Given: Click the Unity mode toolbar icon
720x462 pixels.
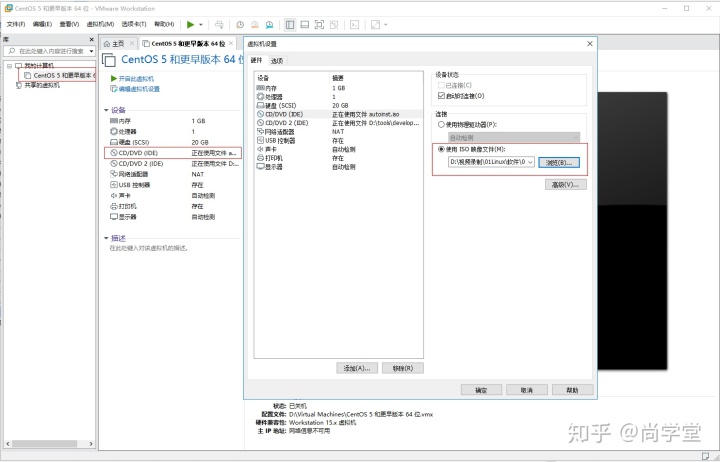Looking at the screenshot, I should point(334,25).
